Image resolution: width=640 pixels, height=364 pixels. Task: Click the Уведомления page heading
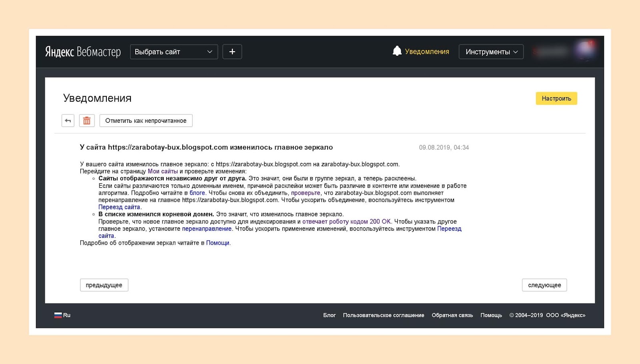click(97, 98)
